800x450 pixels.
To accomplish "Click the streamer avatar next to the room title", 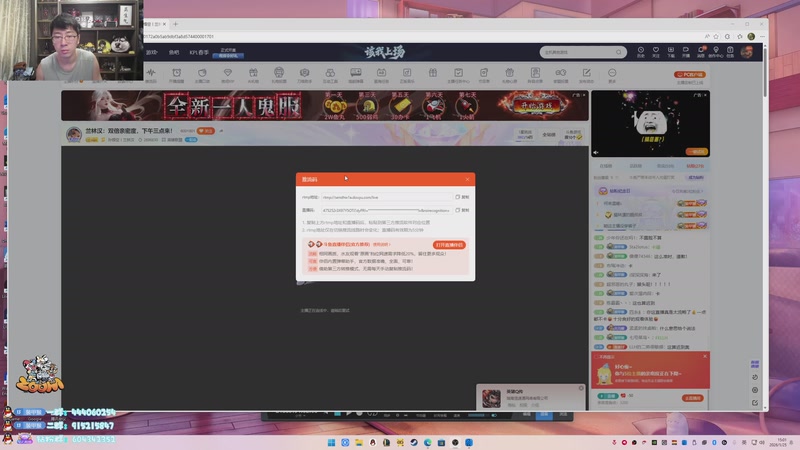I will tap(74, 134).
